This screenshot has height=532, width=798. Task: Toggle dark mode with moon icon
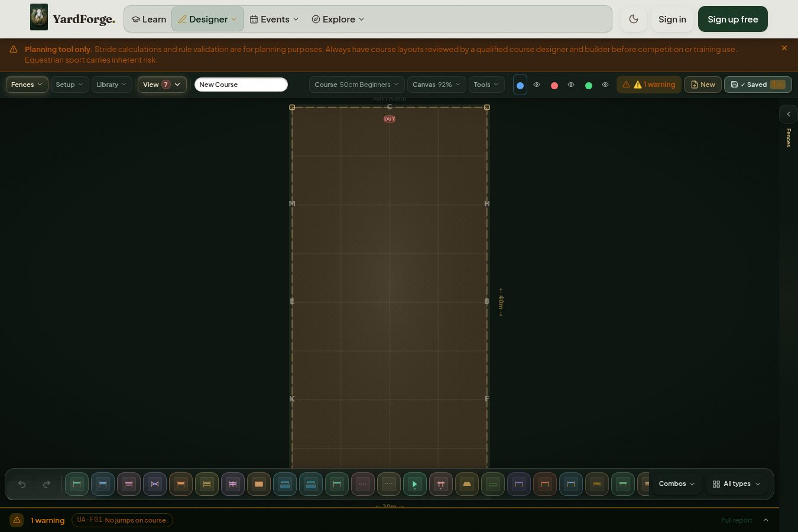click(x=634, y=19)
